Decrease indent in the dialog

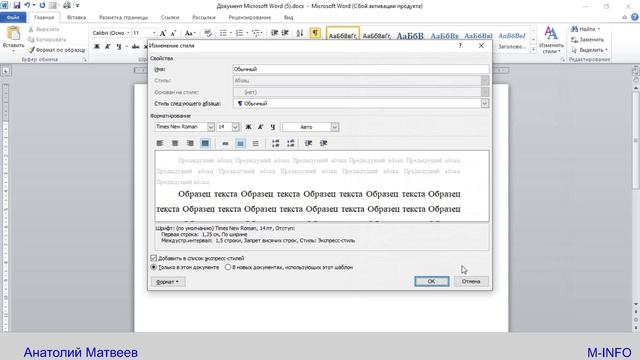point(309,143)
